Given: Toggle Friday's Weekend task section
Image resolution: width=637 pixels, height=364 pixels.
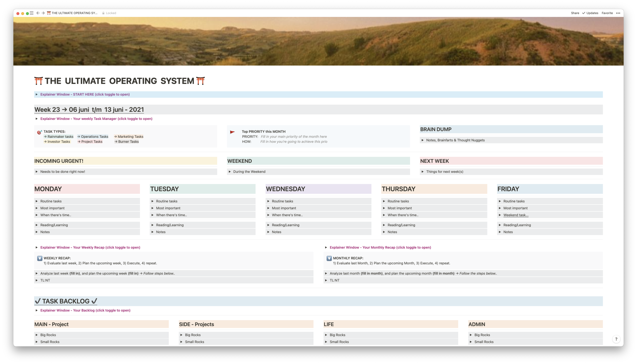Looking at the screenshot, I should 500,215.
